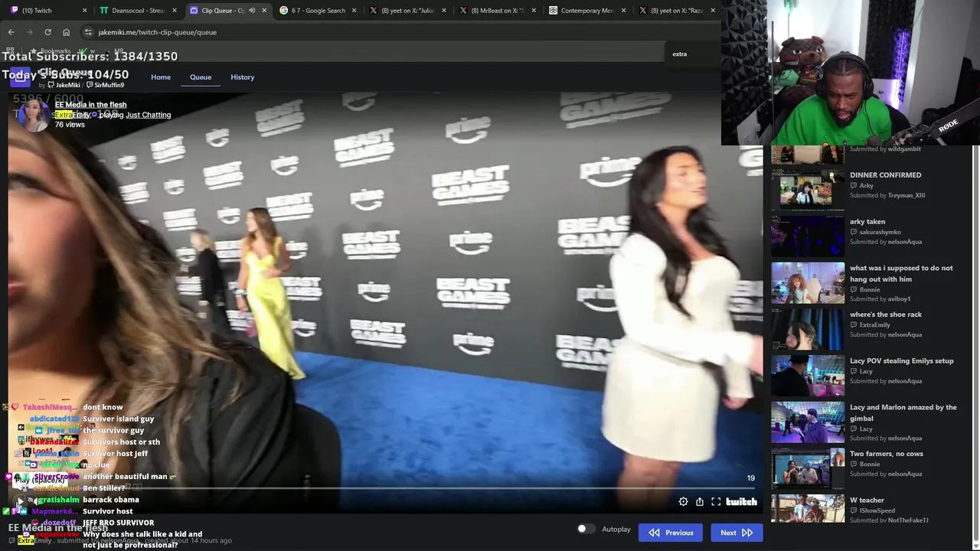
Task: Skip to the Next clip
Action: pos(737,533)
